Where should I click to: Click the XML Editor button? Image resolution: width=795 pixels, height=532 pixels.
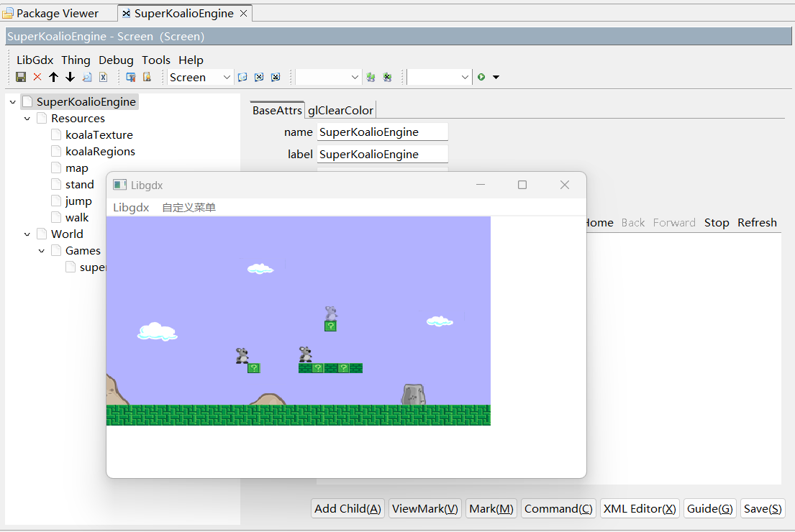point(640,508)
